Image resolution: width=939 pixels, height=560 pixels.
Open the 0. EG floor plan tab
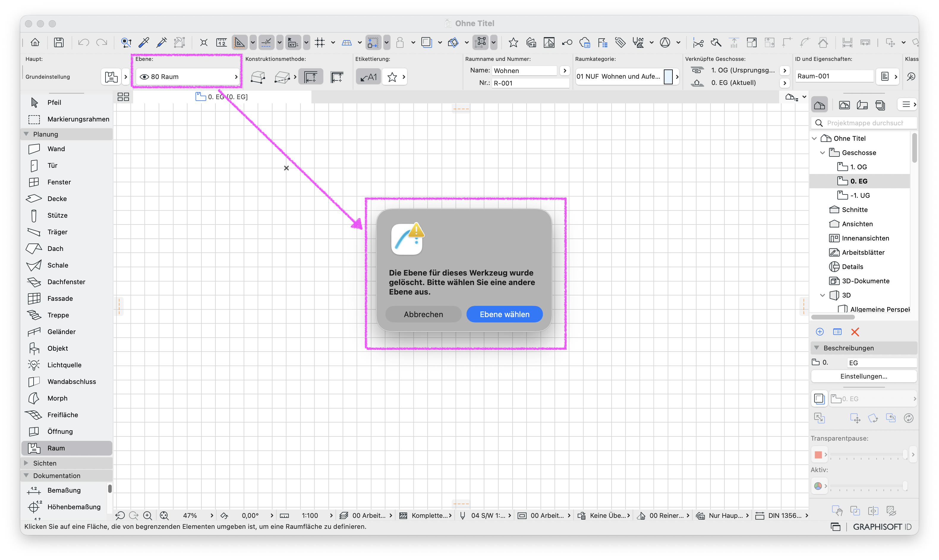click(x=222, y=97)
